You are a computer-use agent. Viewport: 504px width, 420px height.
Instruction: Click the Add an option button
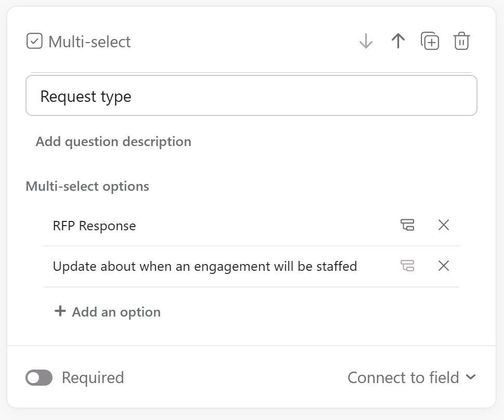[x=116, y=312]
